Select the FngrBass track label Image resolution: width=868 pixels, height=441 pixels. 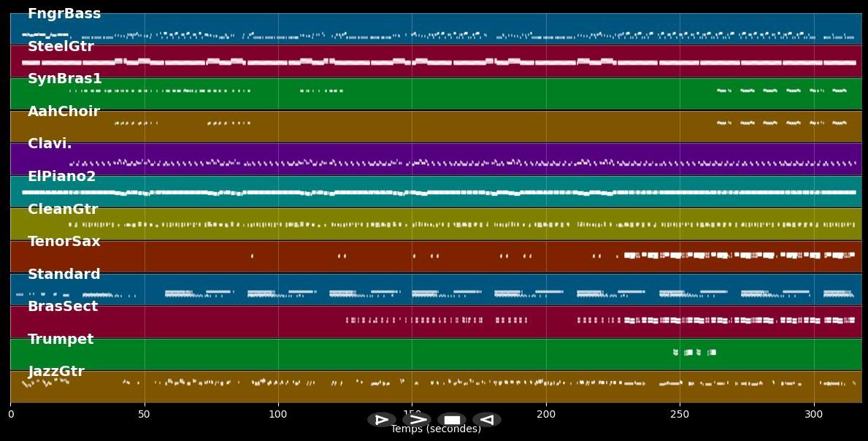pyautogui.click(x=64, y=14)
